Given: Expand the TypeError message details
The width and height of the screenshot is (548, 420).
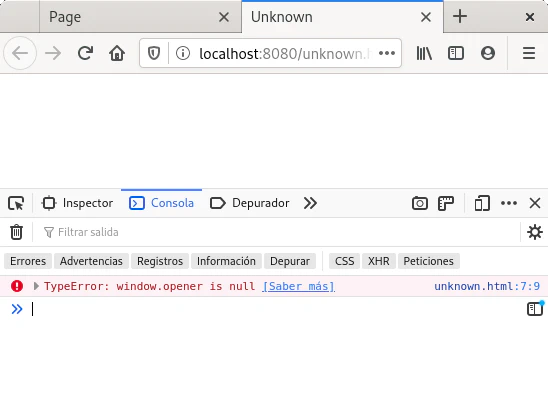Looking at the screenshot, I should [x=36, y=286].
